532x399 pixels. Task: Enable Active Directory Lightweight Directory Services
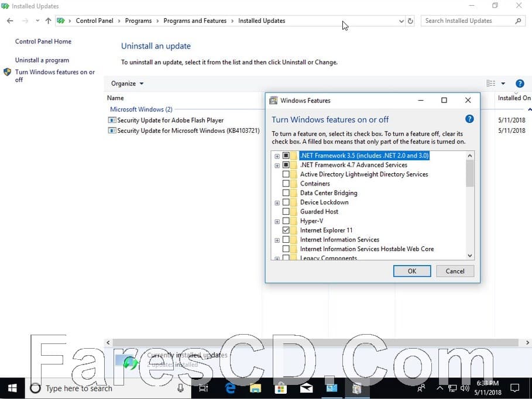click(x=286, y=174)
